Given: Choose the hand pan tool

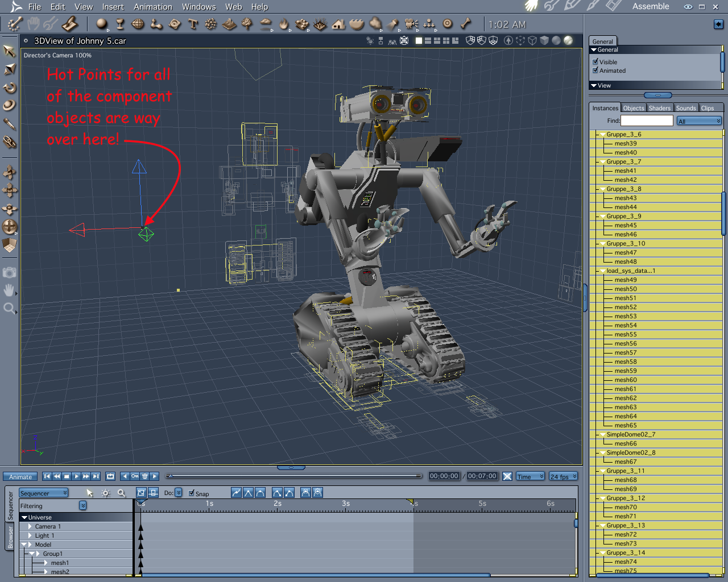Looking at the screenshot, I should [9, 290].
